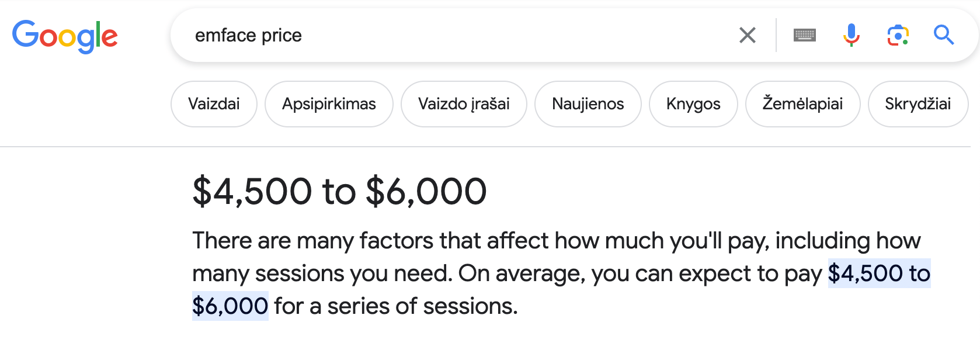The image size is (980, 353).
Task: Start voice search with microphone
Action: (x=851, y=35)
